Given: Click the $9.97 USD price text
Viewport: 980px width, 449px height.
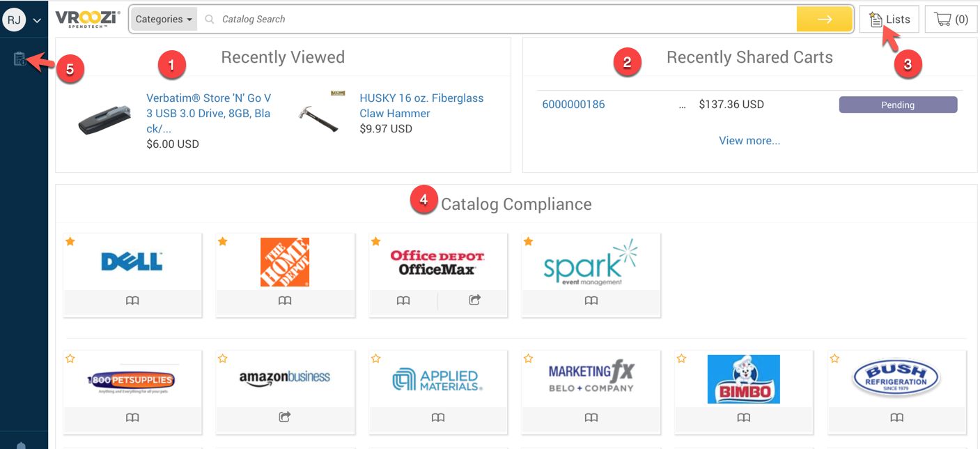Looking at the screenshot, I should (x=386, y=129).
